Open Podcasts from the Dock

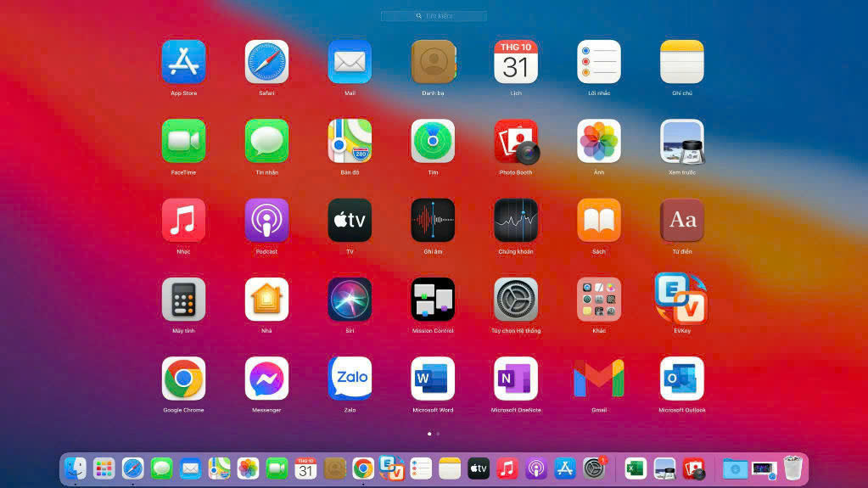click(x=536, y=468)
